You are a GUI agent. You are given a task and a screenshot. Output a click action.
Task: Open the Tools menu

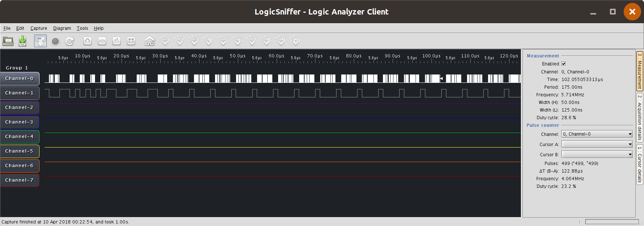click(82, 28)
